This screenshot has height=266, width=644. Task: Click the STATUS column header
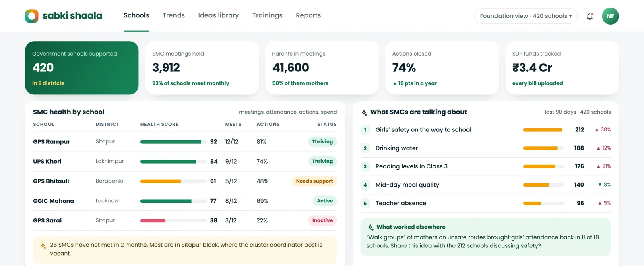point(327,124)
